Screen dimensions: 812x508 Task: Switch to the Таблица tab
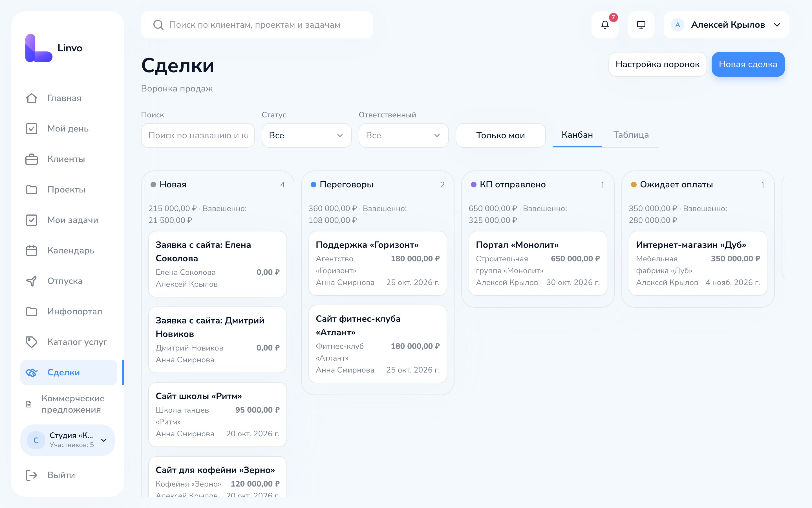631,135
